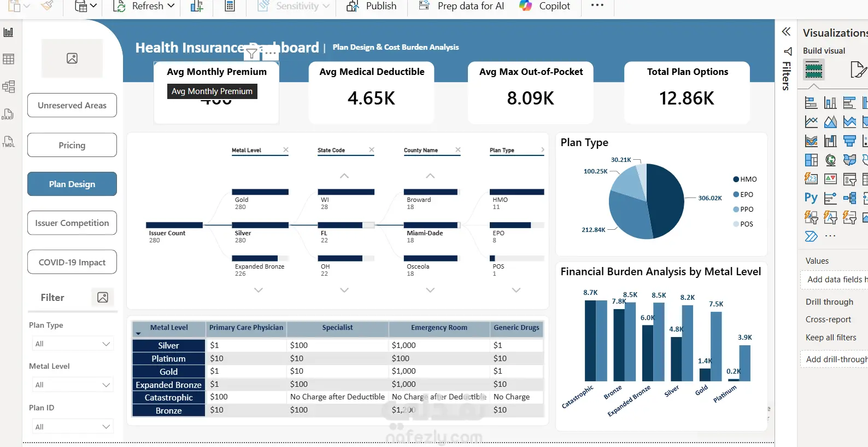The height and width of the screenshot is (447, 868).
Task: Select the Python visual
Action: pyautogui.click(x=811, y=198)
